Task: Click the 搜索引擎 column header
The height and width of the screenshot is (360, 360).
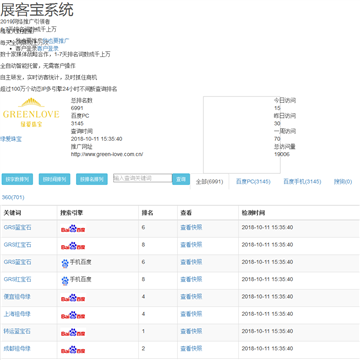Action: (72, 213)
